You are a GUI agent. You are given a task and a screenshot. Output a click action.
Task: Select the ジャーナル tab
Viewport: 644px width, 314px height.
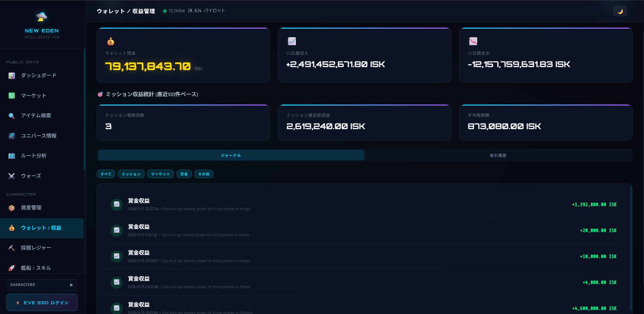tap(231, 155)
